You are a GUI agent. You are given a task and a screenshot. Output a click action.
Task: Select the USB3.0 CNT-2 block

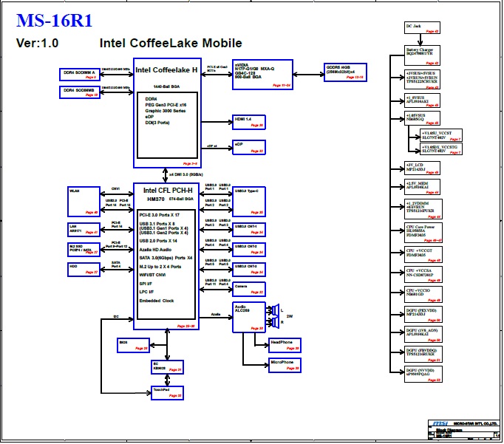coord(249,250)
